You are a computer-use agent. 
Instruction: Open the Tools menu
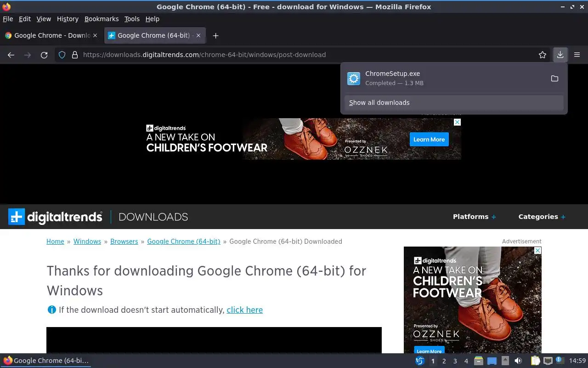coord(132,19)
